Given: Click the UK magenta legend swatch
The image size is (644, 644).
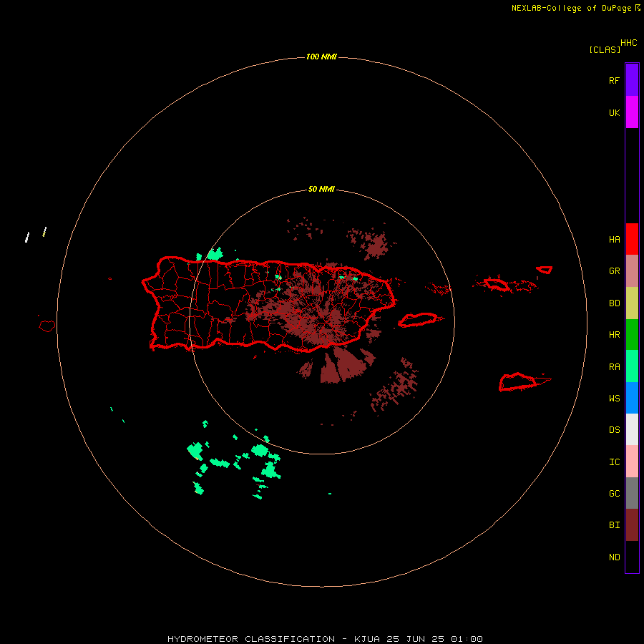Looking at the screenshot, I should click(632, 112).
